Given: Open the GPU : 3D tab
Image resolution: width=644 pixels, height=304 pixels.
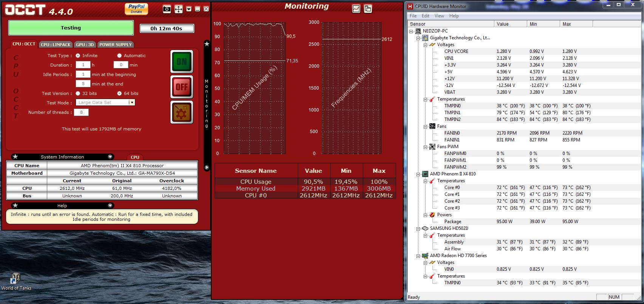Looking at the screenshot, I should tap(85, 45).
